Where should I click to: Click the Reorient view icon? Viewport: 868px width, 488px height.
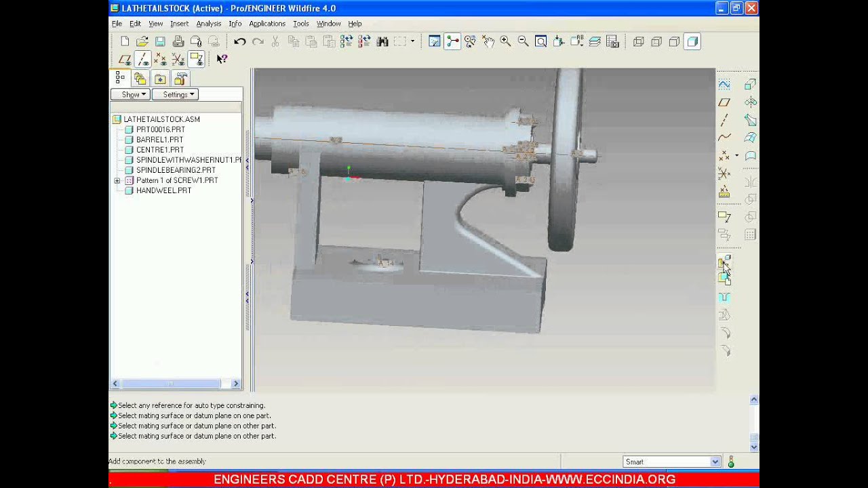click(x=559, y=42)
